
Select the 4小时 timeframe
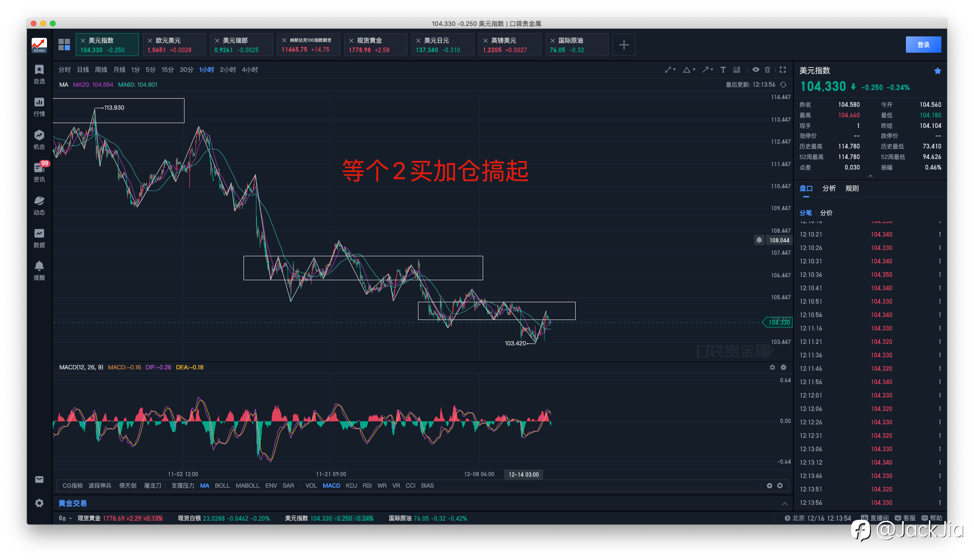click(250, 69)
